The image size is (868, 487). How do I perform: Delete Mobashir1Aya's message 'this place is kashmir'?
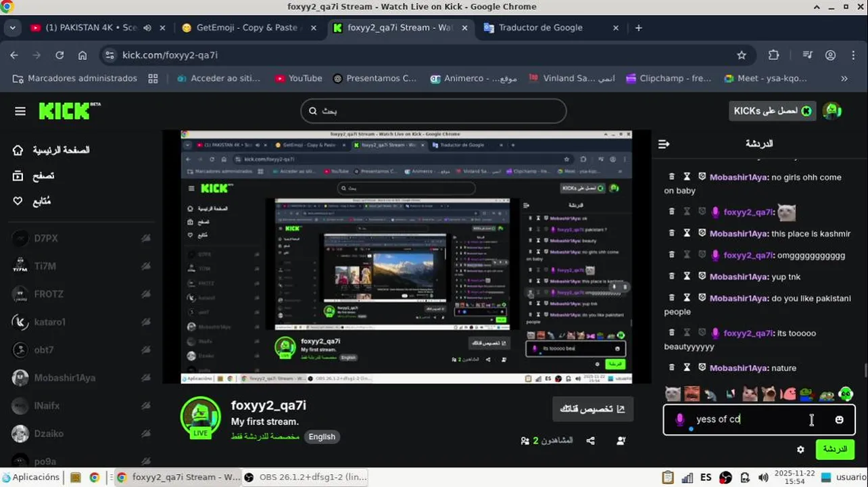[671, 233]
